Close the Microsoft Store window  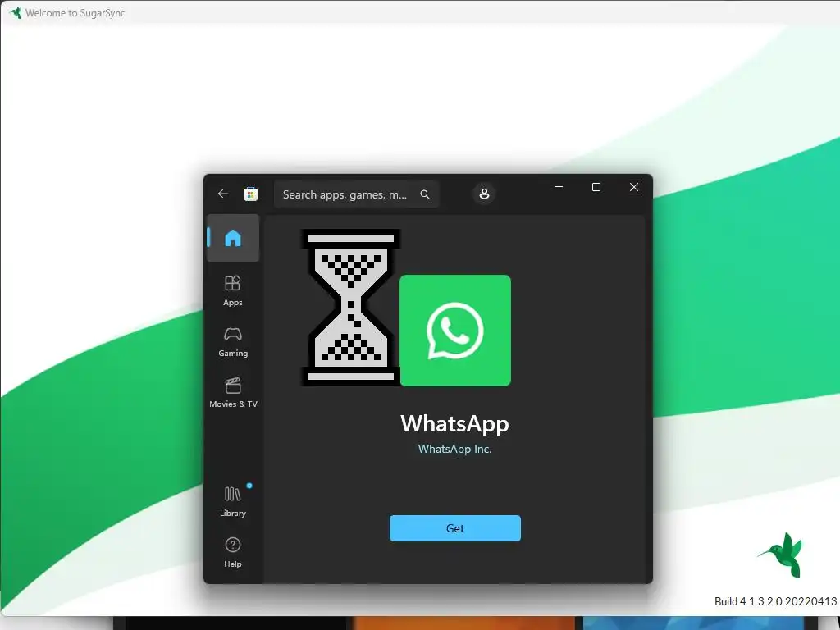tap(634, 187)
